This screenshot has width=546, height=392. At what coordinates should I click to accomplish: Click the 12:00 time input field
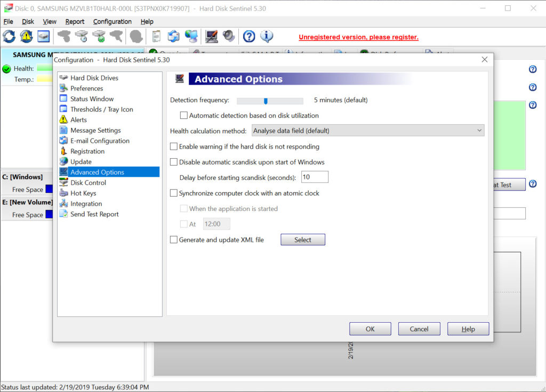(216, 224)
